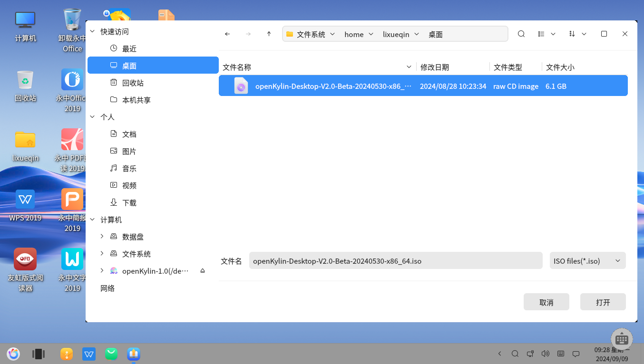The image size is (644, 364).
Task: Select the openKylin ISO file icon
Action: pos(241,86)
